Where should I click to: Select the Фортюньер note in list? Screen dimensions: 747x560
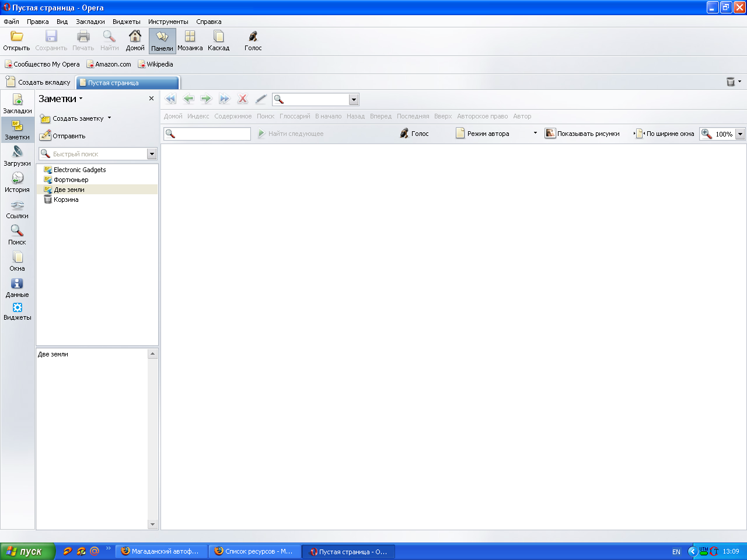pos(71,180)
